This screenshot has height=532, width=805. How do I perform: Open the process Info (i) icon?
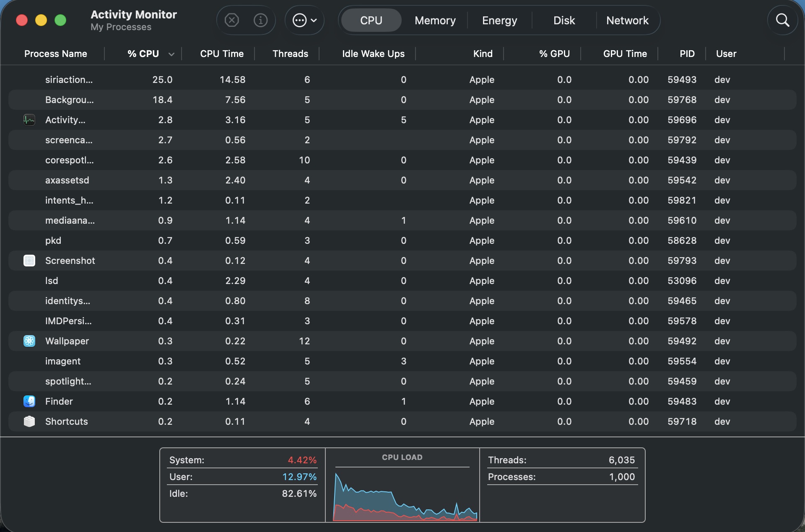260,20
